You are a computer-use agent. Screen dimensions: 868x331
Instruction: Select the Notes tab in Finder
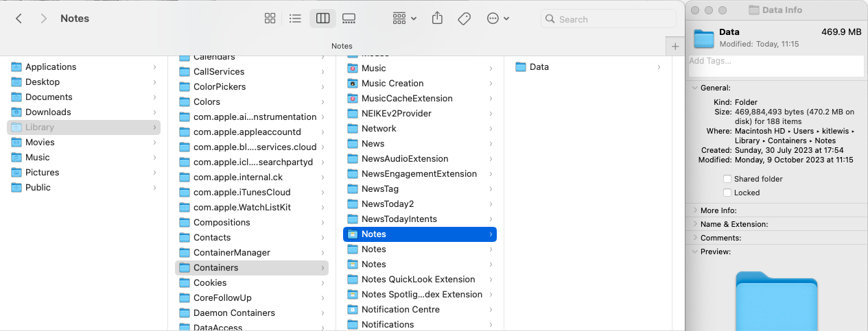(342, 46)
